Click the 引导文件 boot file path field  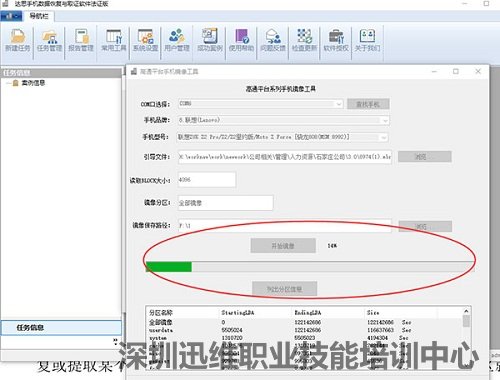pyautogui.click(x=285, y=157)
